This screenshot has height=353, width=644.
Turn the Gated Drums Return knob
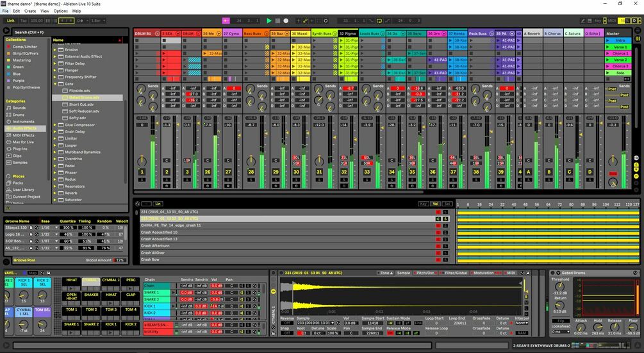click(560, 305)
